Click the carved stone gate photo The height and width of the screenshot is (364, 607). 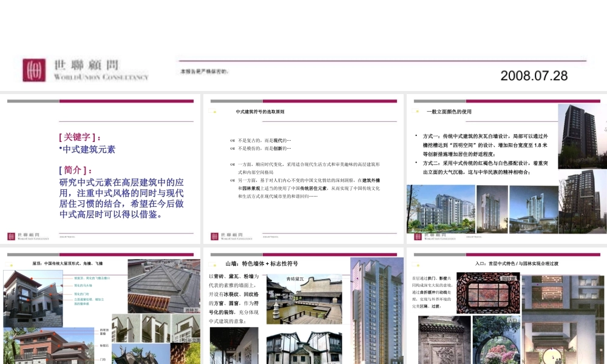[x=444, y=340]
